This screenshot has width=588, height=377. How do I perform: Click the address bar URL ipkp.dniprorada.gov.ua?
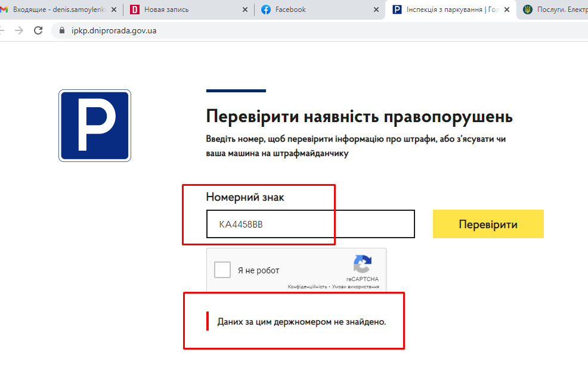click(114, 31)
